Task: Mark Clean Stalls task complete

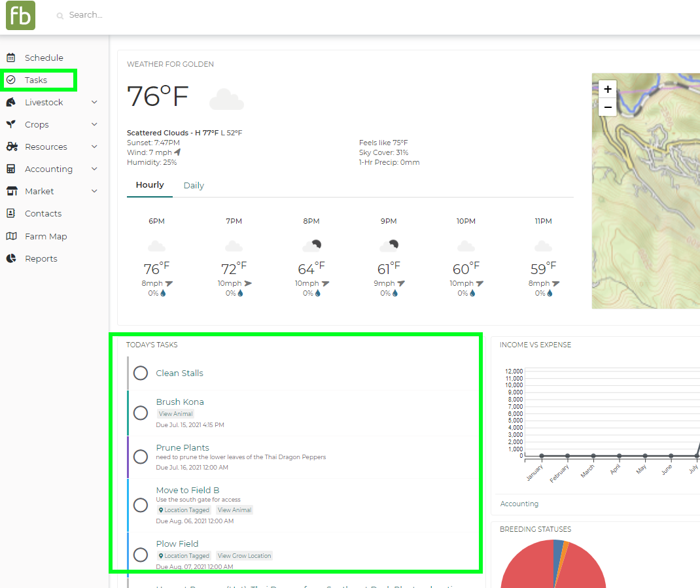Action: (141, 373)
